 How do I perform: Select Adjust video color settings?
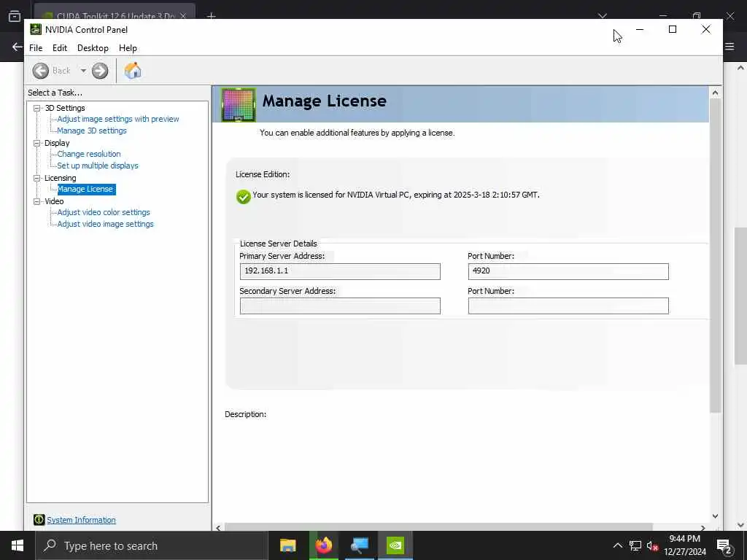click(x=104, y=212)
